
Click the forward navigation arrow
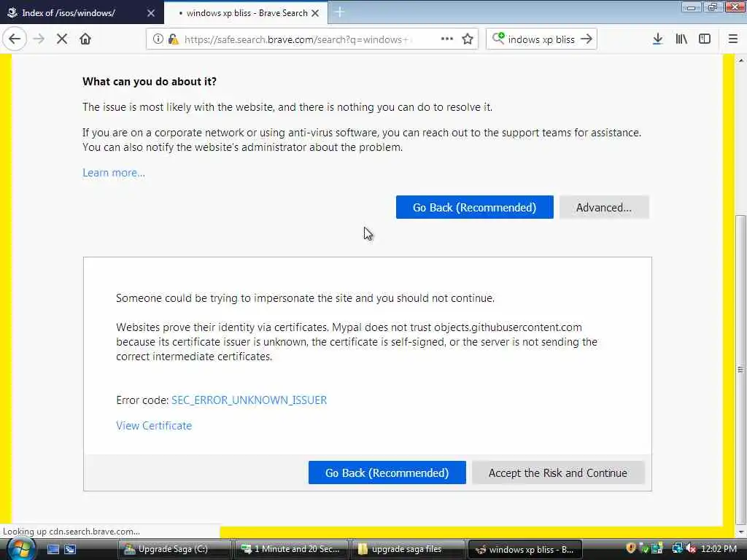coord(39,39)
